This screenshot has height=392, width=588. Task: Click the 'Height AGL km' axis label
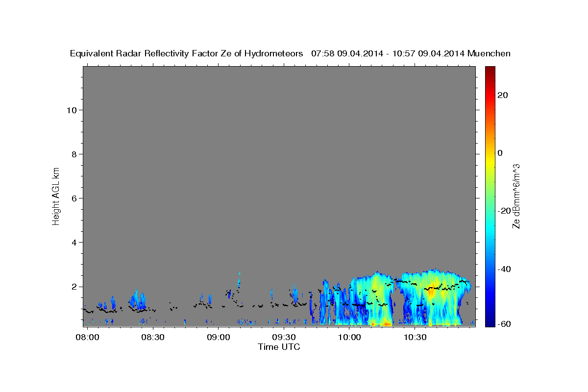(56, 196)
